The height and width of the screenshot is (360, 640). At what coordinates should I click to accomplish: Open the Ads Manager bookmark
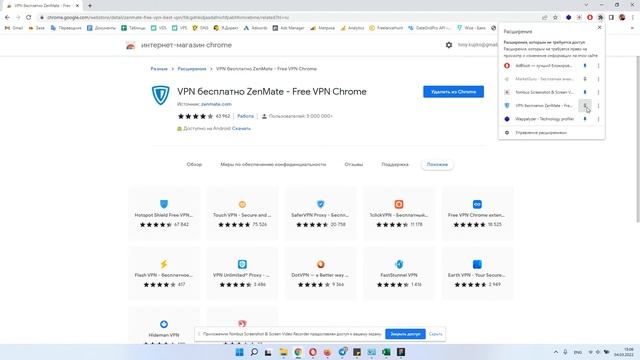click(x=288, y=28)
